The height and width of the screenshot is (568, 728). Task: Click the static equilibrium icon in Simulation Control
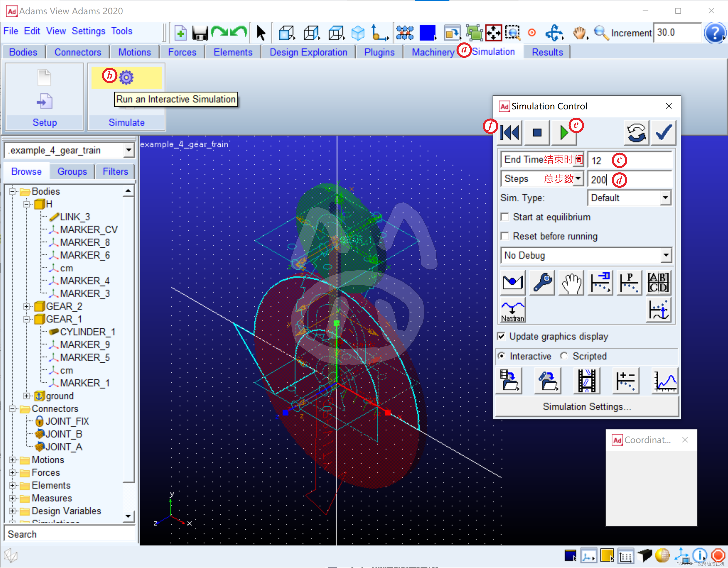[513, 282]
